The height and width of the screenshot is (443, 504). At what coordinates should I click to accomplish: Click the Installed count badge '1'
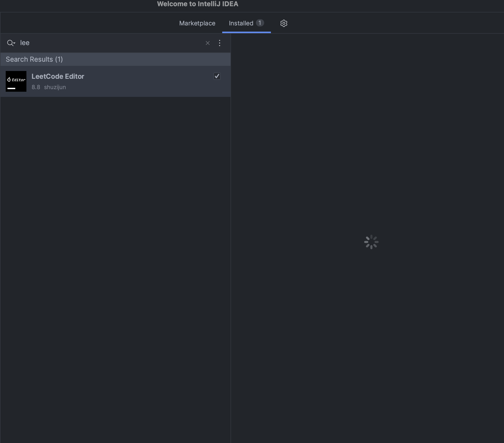(260, 23)
